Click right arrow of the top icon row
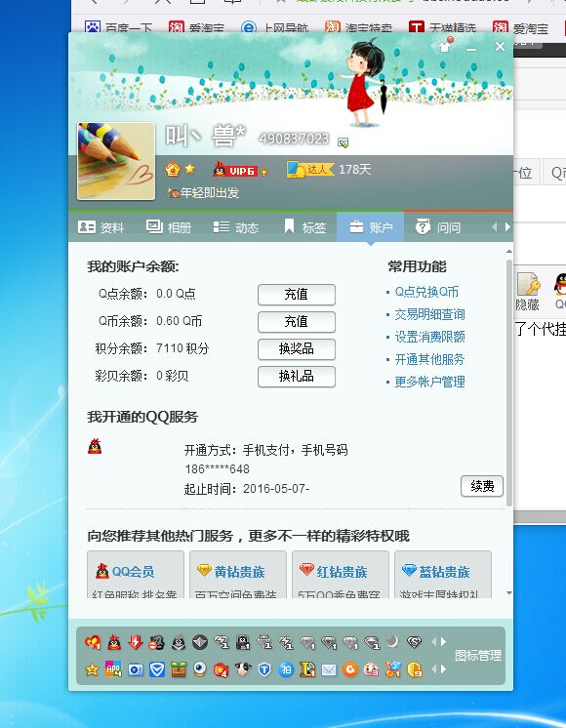 click(444, 642)
